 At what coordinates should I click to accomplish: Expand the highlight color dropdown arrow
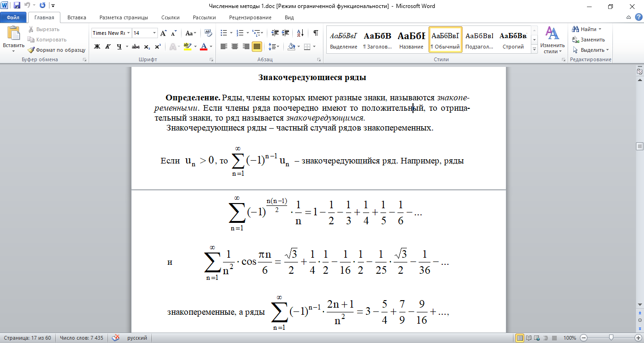click(x=196, y=47)
